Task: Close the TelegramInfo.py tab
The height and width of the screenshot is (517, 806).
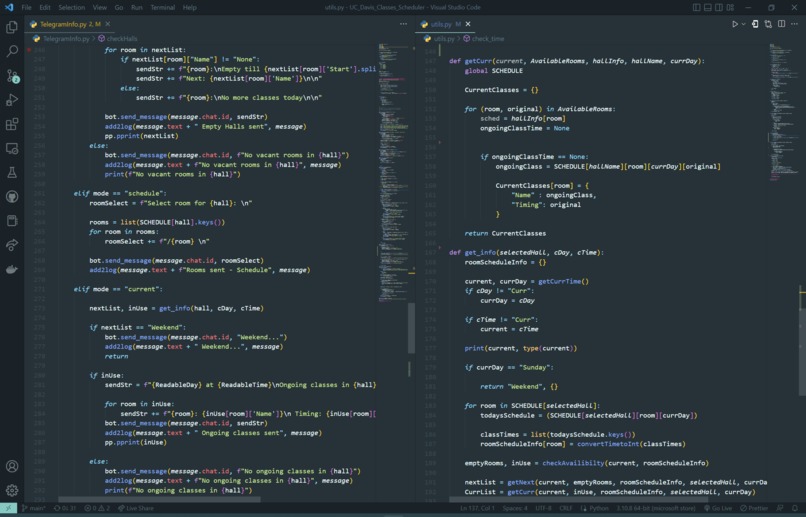Action: pyautogui.click(x=107, y=24)
